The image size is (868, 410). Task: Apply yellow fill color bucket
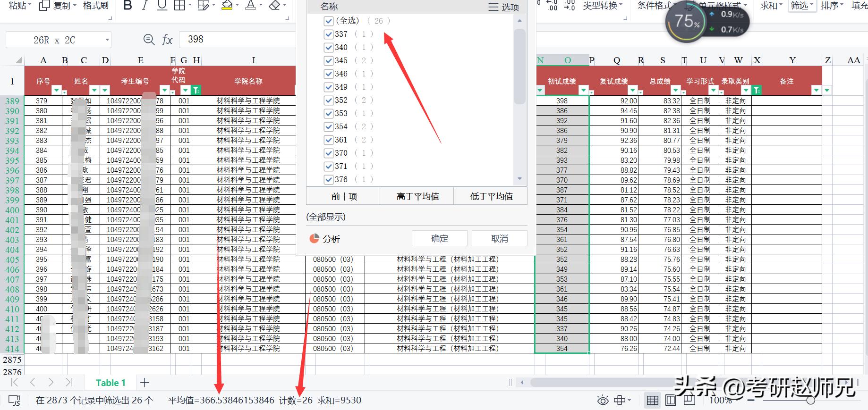tap(227, 6)
